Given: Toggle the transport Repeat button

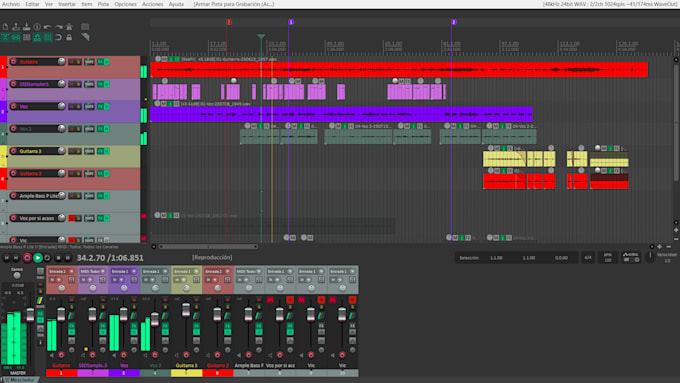Looking at the screenshot, I should point(48,258).
